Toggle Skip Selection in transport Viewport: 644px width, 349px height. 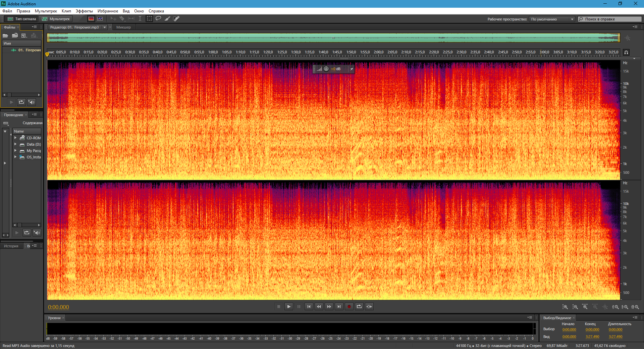click(369, 306)
